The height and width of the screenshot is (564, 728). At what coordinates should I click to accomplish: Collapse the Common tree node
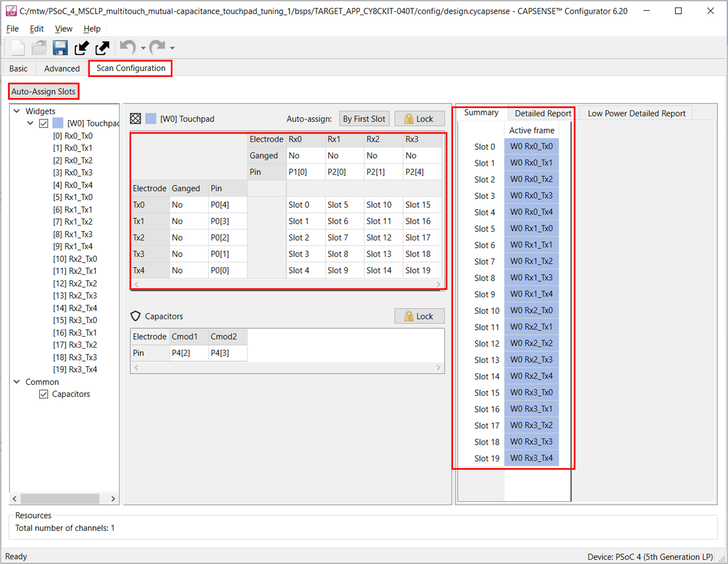click(17, 382)
